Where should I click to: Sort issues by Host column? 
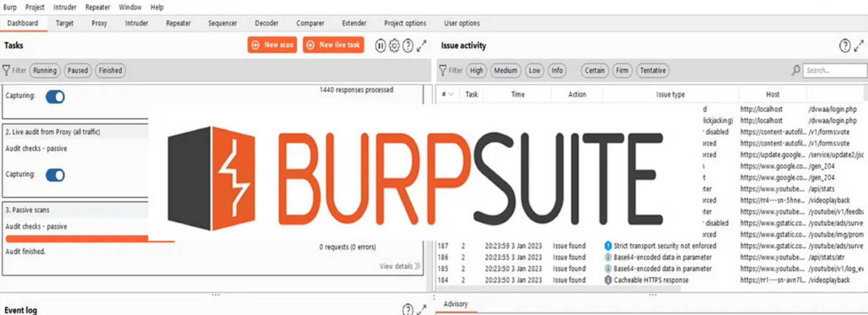click(x=773, y=94)
